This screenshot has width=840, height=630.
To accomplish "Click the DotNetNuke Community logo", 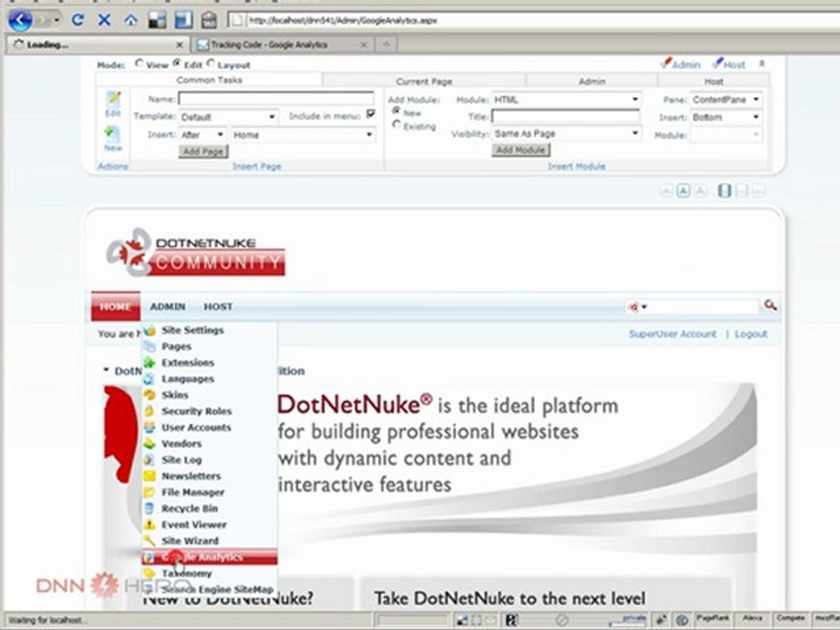I will tap(195, 252).
